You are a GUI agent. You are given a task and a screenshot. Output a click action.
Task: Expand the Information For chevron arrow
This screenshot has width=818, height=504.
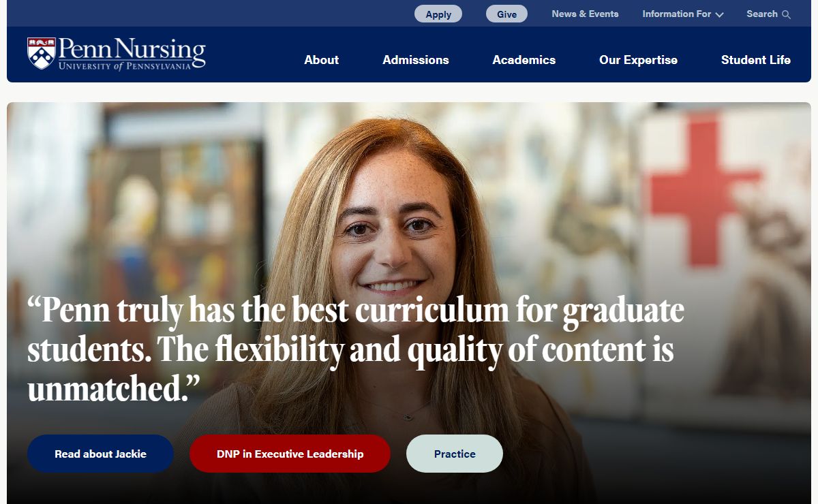point(719,14)
